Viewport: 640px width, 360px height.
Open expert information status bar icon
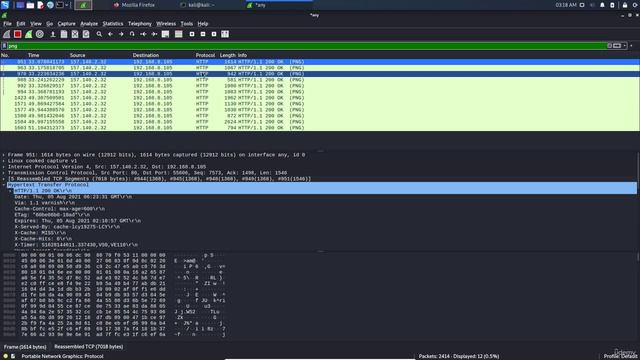tap(6, 356)
